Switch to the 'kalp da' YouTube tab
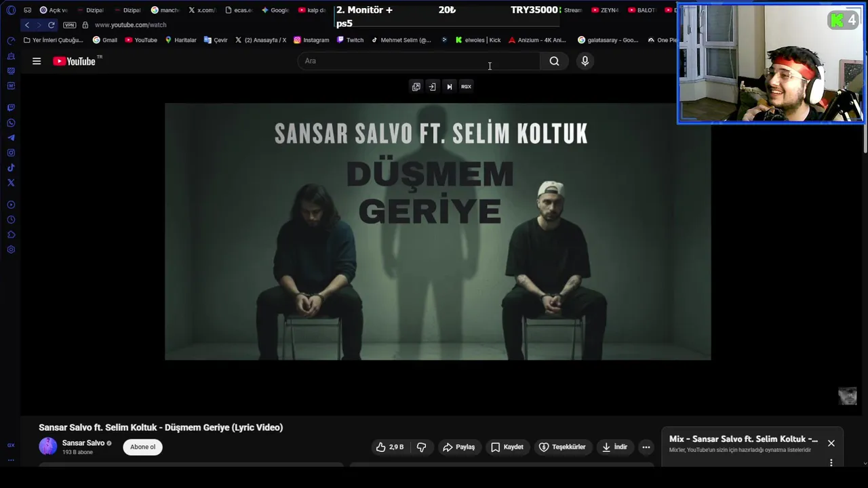The image size is (868, 488). tap(312, 10)
